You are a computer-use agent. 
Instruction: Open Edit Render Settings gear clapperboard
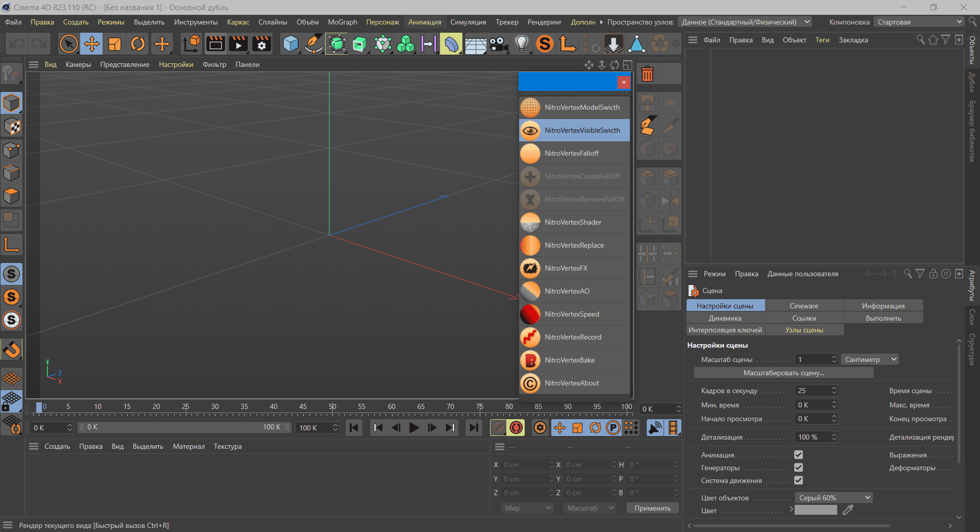tap(262, 44)
